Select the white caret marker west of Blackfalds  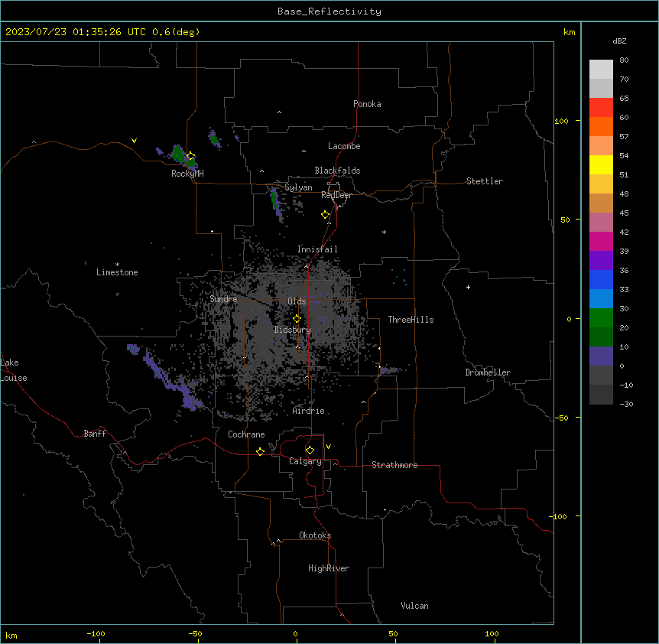261,171
